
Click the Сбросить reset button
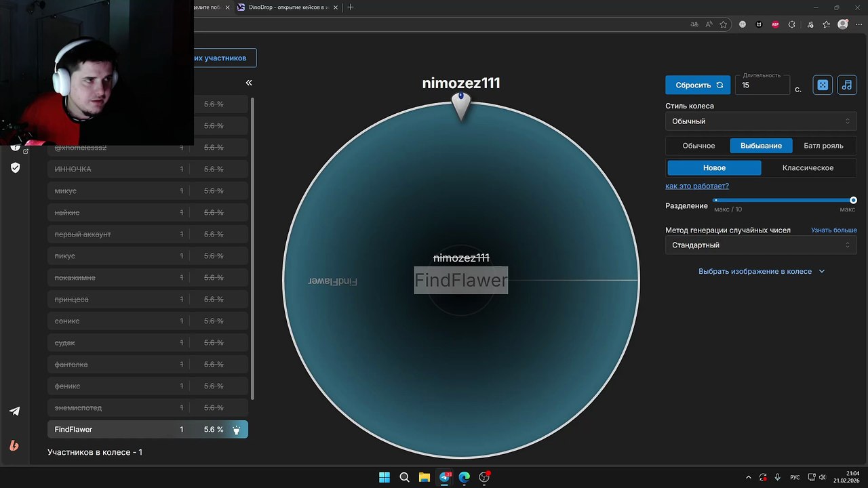(x=698, y=85)
